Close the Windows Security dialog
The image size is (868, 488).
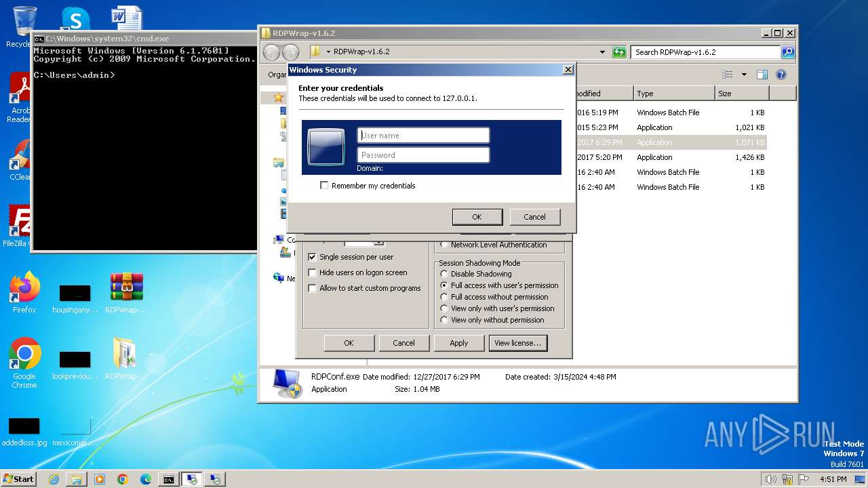(x=568, y=70)
